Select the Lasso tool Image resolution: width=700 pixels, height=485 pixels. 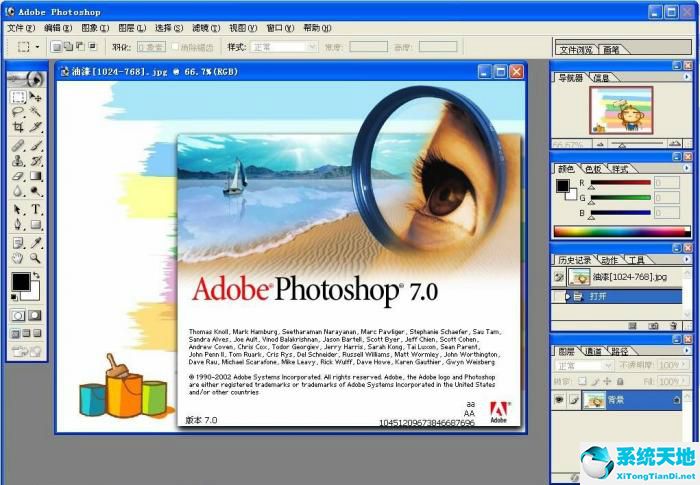tap(18, 112)
